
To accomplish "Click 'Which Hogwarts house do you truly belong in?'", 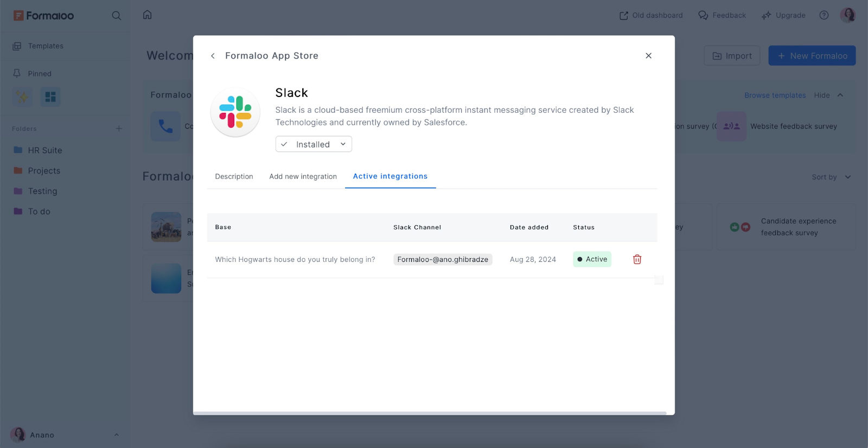I will coord(295,259).
